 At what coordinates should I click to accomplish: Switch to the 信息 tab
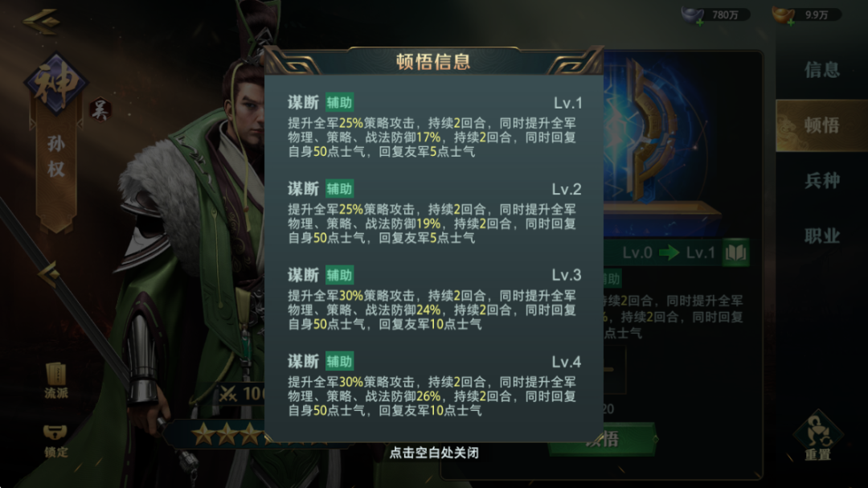point(821,70)
